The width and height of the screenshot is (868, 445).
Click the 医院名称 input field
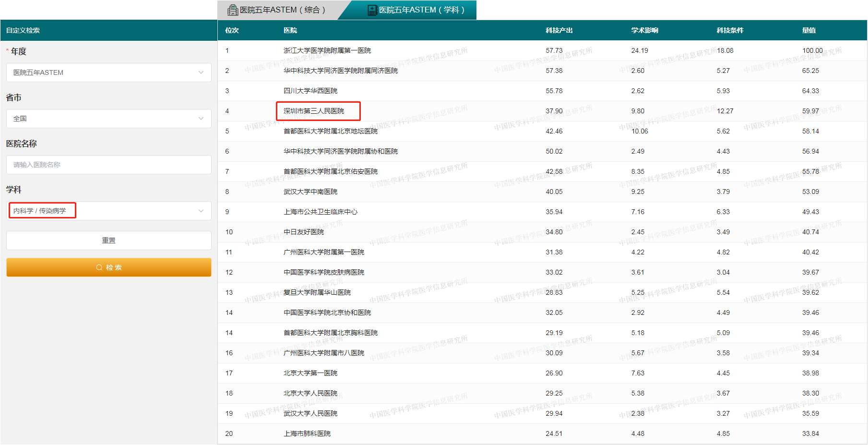pos(108,165)
